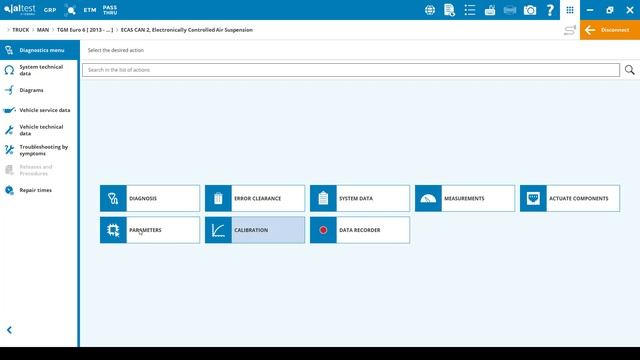Open Repair times in the sidebar
The height and width of the screenshot is (360, 640).
point(39,190)
